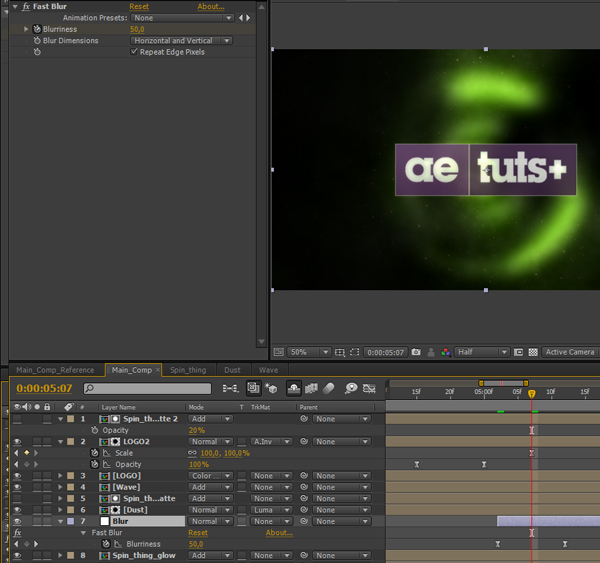Show Spin_th...tte 2 layer video switch
The width and height of the screenshot is (600, 563).
point(17,419)
